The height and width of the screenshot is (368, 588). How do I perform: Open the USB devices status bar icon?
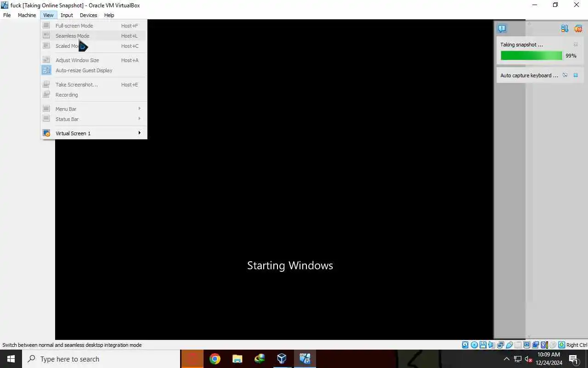[x=509, y=345]
